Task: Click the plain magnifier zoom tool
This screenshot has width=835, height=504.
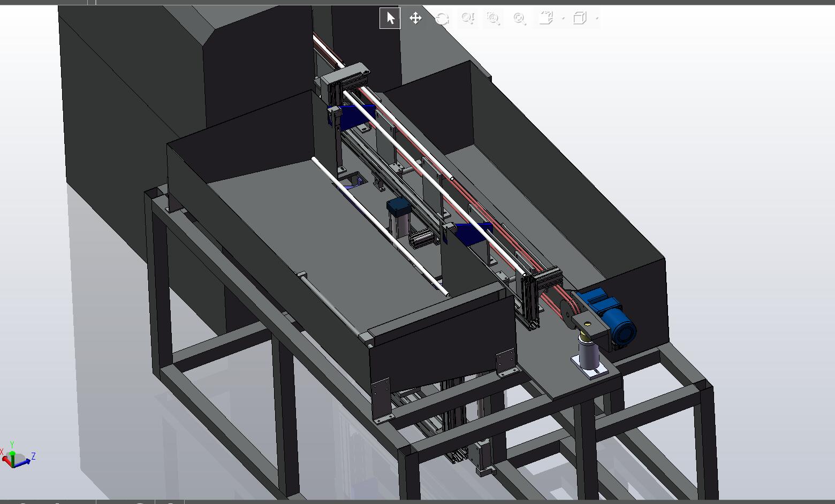Action: 519,19
